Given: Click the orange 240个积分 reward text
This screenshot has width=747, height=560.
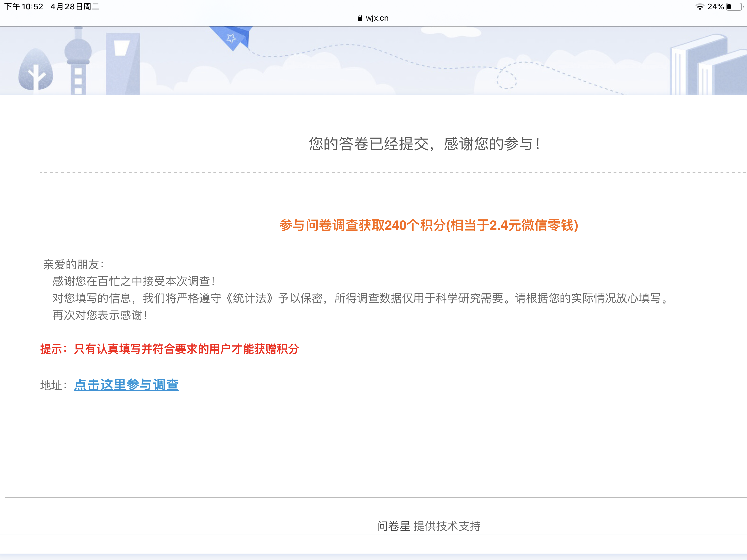Looking at the screenshot, I should click(x=429, y=225).
